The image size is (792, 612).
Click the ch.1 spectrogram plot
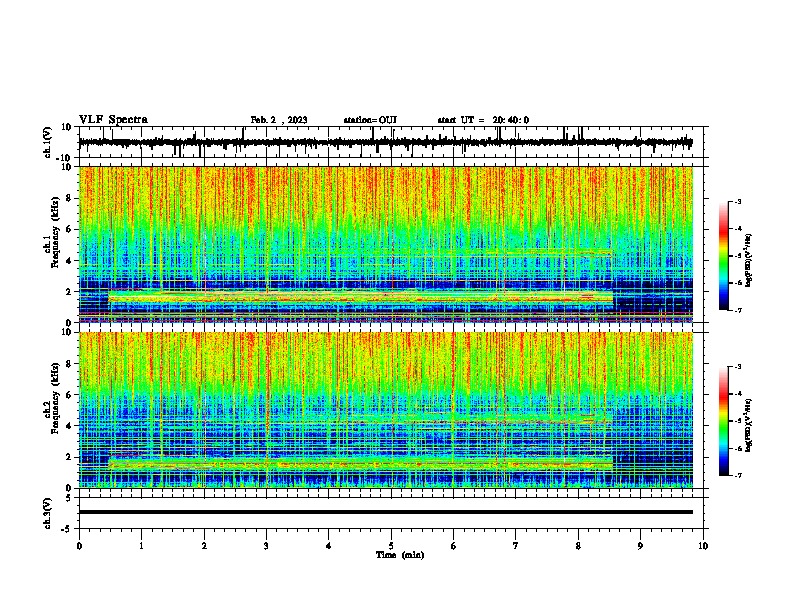tap(386, 244)
